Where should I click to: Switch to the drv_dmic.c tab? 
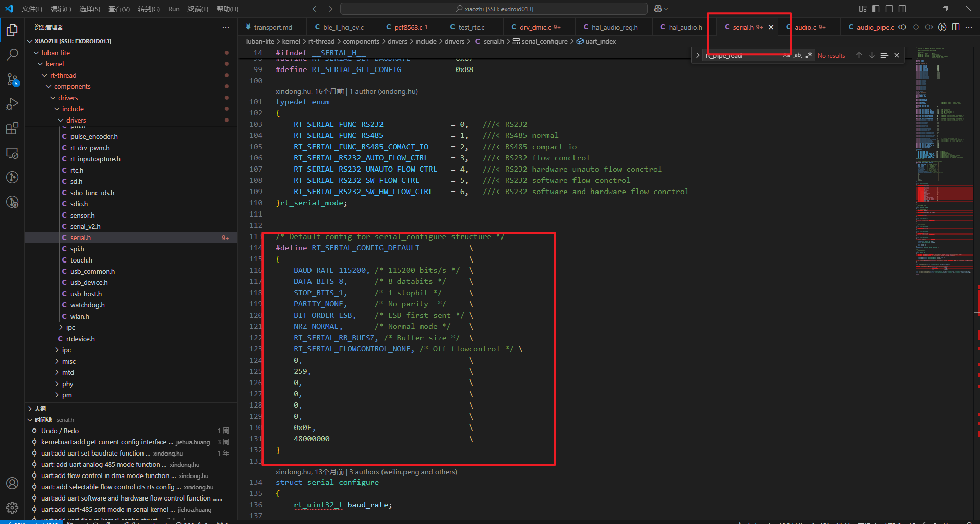tap(539, 27)
